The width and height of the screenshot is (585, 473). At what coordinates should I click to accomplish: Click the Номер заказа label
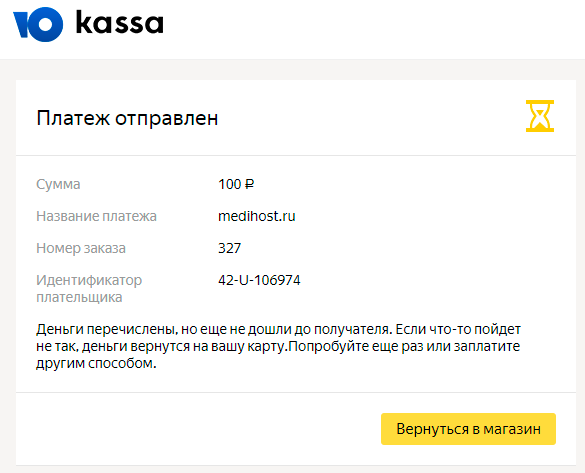(81, 248)
